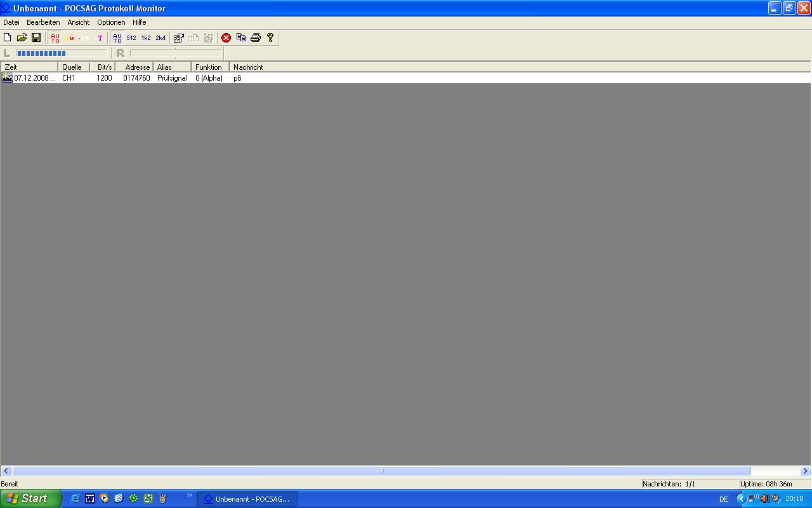Click the open folder toolbar icon
The image size is (812, 508).
coord(22,37)
